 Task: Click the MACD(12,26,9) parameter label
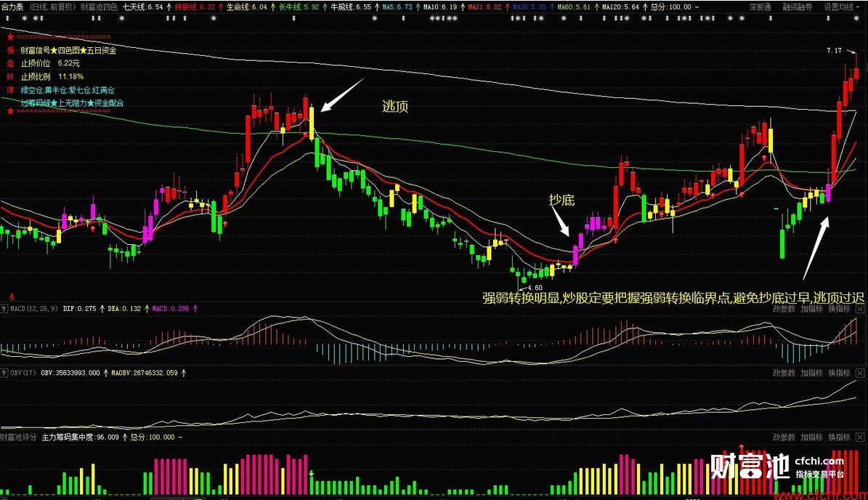33,308
